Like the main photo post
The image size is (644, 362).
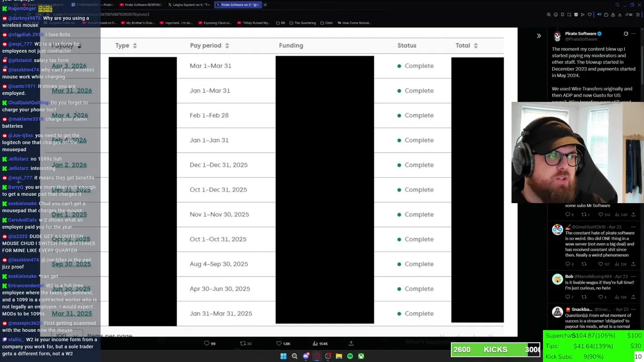(283, 343)
